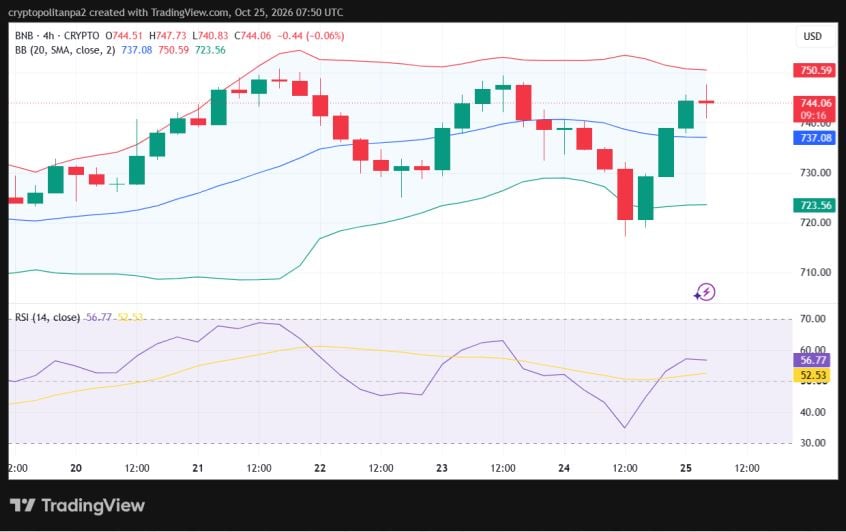Image resolution: width=846 pixels, height=532 pixels.
Task: Click the 737.08 basis price label
Action: point(815,138)
